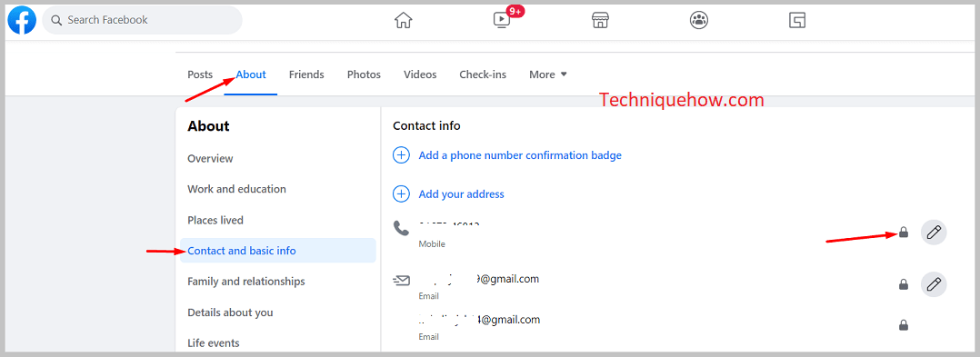Open privacy lock for Mobile number
980x357 pixels.
pyautogui.click(x=903, y=233)
